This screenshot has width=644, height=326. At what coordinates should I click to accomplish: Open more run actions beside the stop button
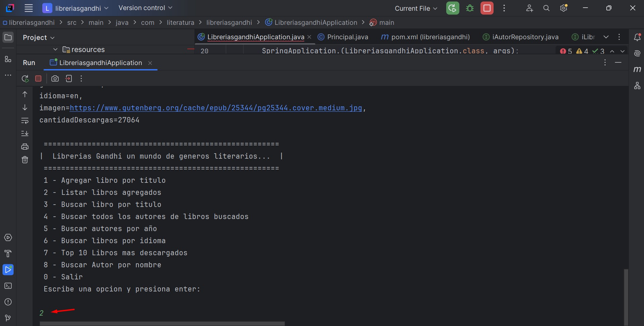504,8
